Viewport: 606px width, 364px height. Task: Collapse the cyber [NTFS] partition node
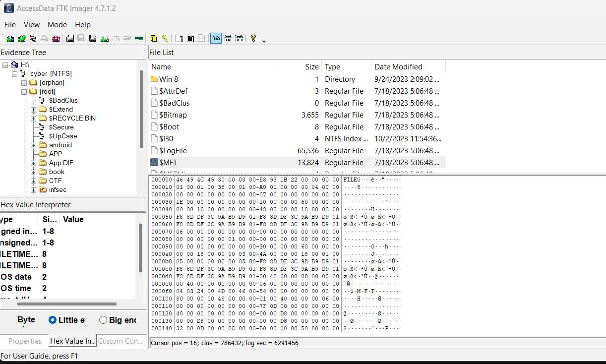coord(14,73)
